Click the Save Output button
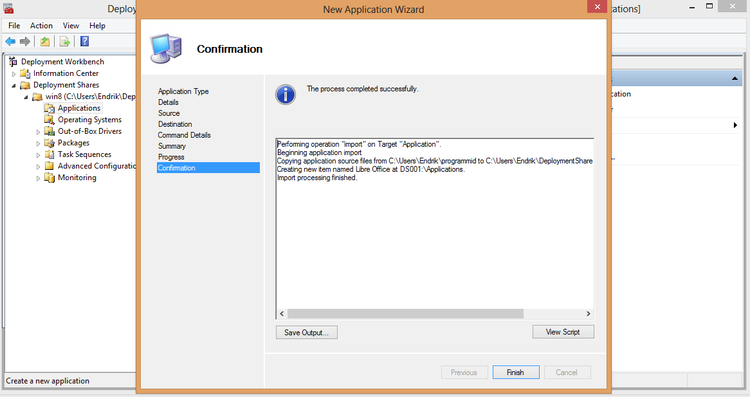750x397 pixels. 307,332
